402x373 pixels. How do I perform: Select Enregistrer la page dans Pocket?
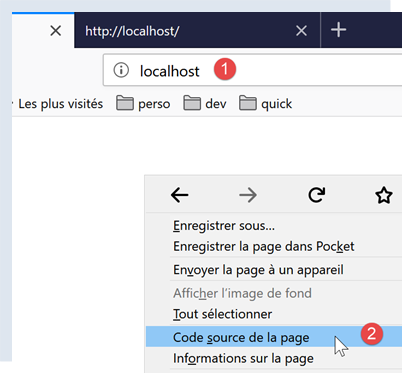pyautogui.click(x=274, y=246)
